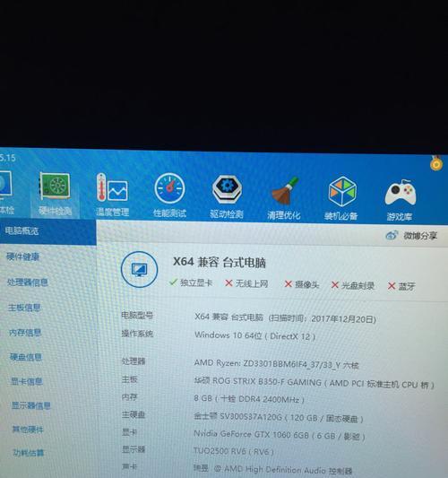Select 显卡信息 in the sidebar
Viewport: 448px width, 478px height.
click(x=27, y=381)
